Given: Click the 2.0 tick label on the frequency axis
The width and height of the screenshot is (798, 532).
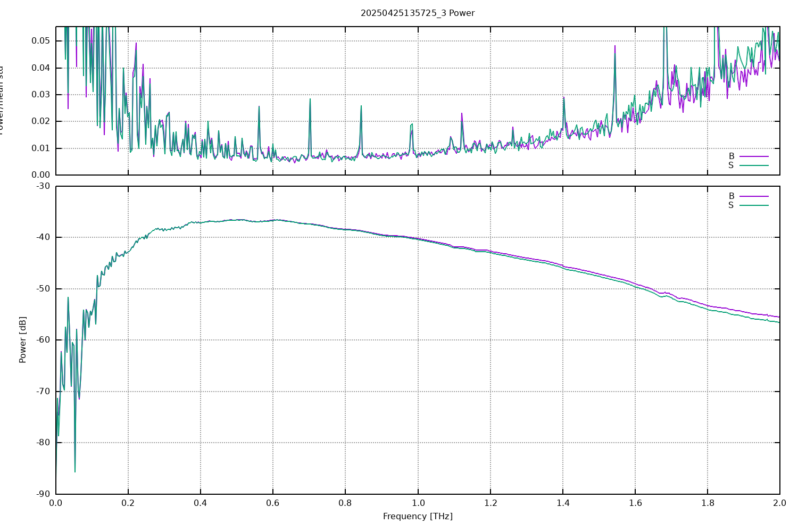Looking at the screenshot, I should coord(779,503).
